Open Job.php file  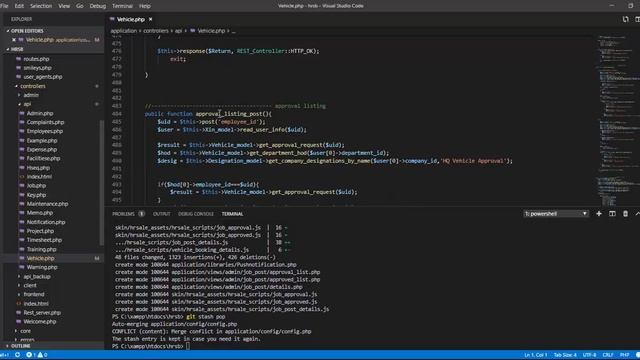pos(36,186)
